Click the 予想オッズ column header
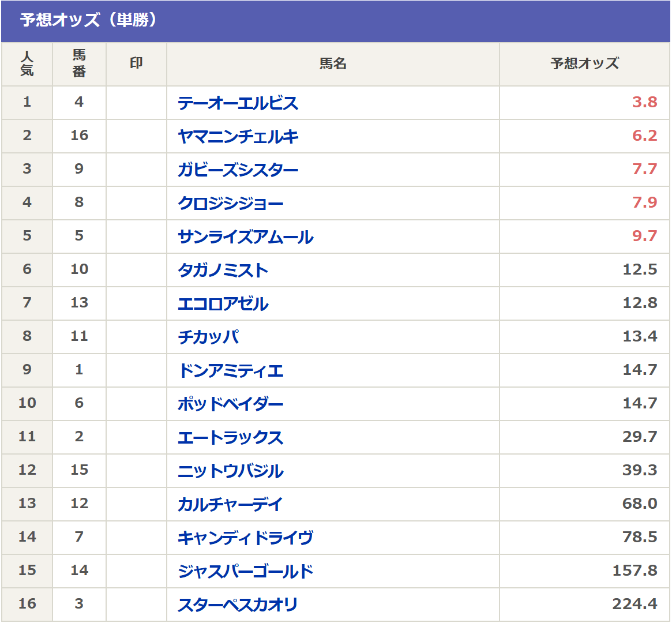 (x=584, y=64)
